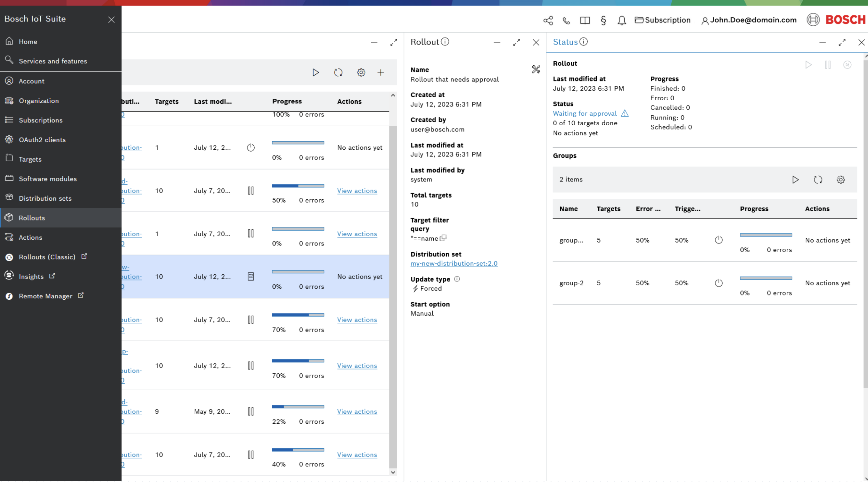868x482 pixels.
Task: Click the edit tools icon beside rollout Name
Action: pos(536,70)
